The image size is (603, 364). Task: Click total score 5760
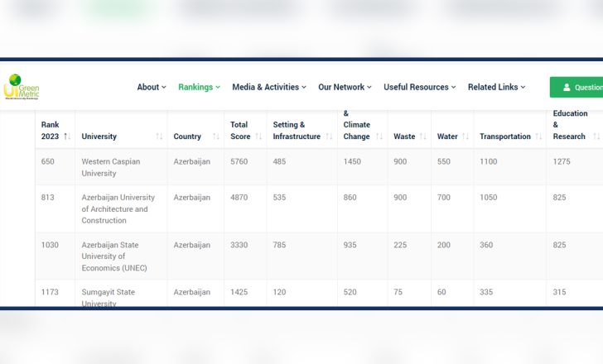pyautogui.click(x=239, y=161)
